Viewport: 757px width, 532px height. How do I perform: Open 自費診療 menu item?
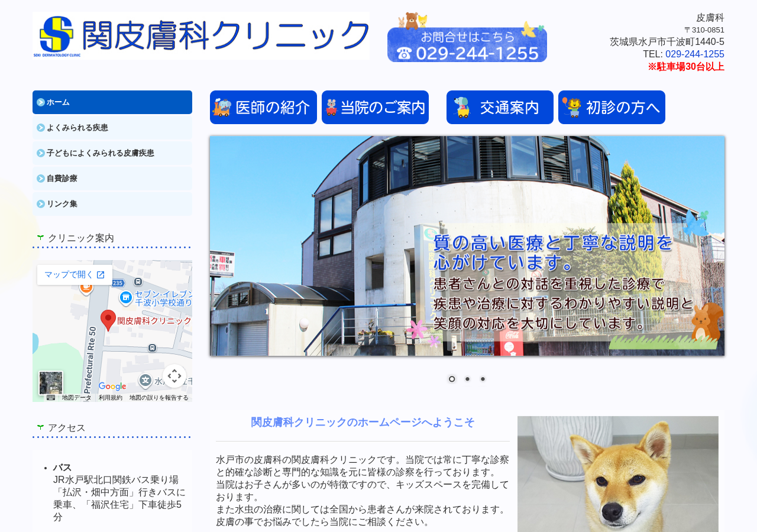[112, 179]
